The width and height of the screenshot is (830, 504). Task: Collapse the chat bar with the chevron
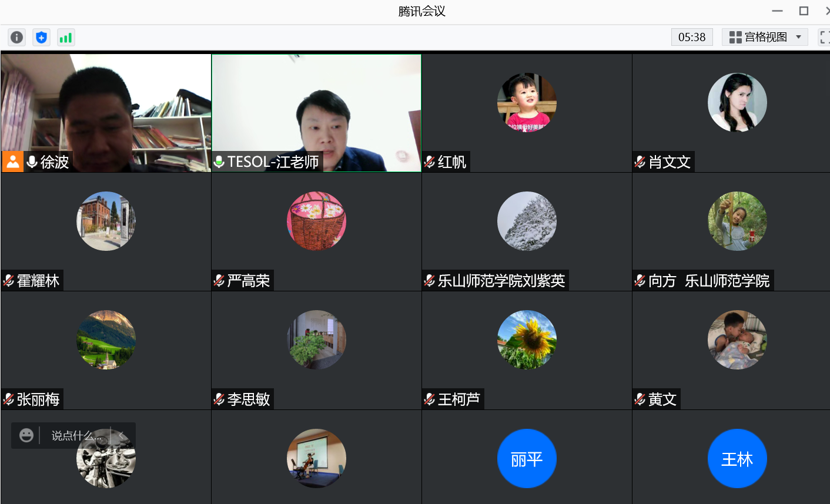coord(121,435)
